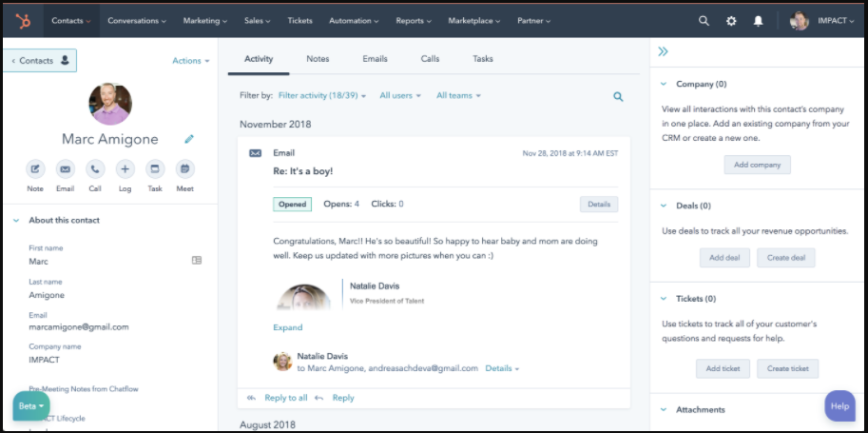The image size is (868, 433).
Task: Schedule a meeting with the Meet icon
Action: click(184, 169)
